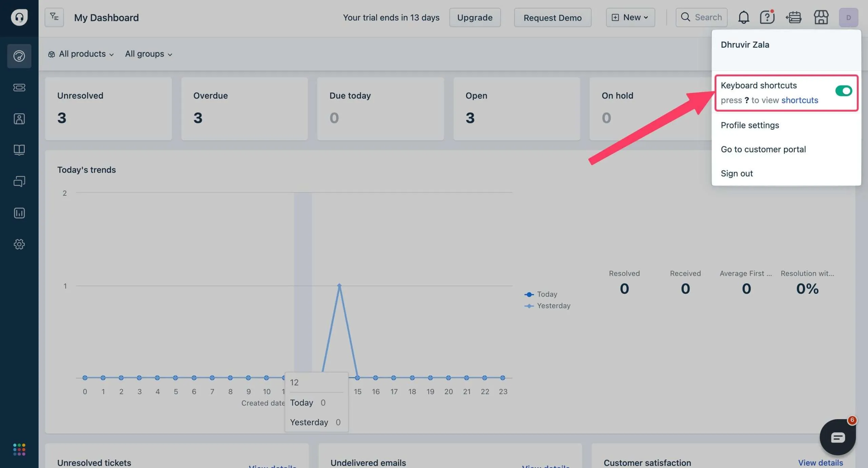The height and width of the screenshot is (468, 868).
Task: Open the shortcuts link in user menu
Action: (x=800, y=100)
